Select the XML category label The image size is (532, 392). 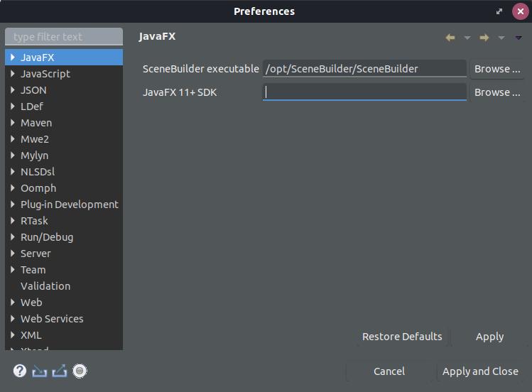(31, 335)
